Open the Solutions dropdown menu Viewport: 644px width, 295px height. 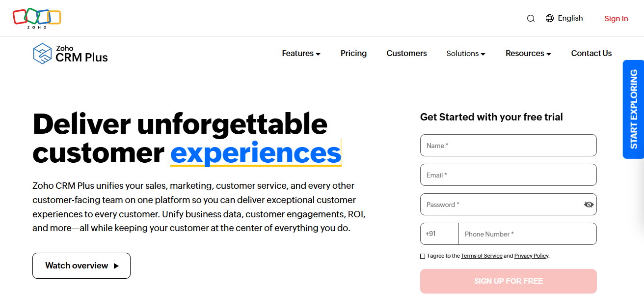click(465, 53)
